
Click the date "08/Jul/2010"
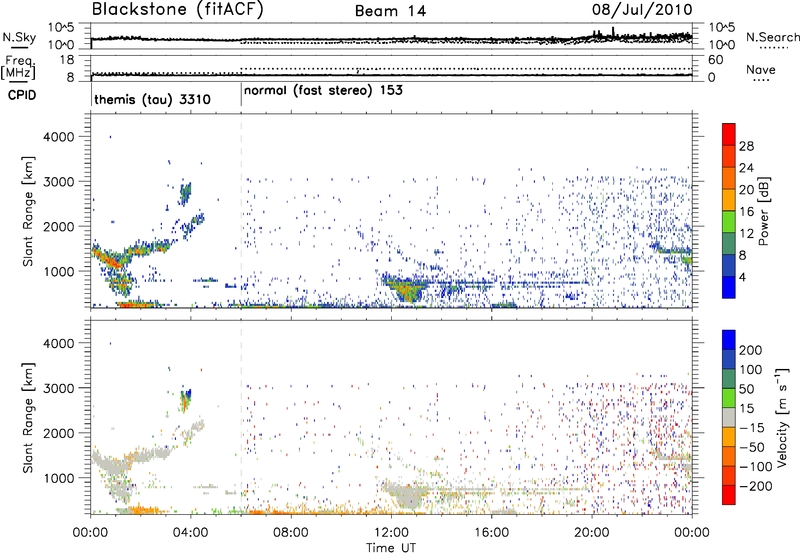pos(642,9)
